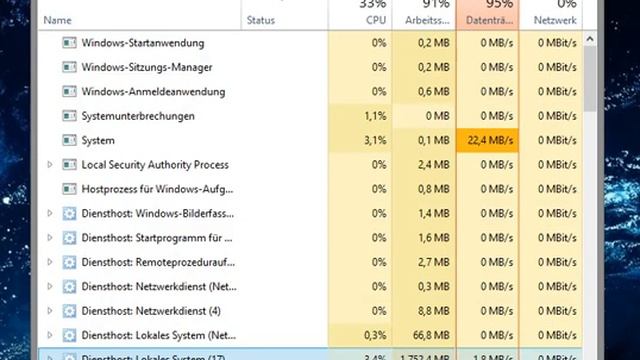
Task: Select Hostprozess für Windows-Aufg... name
Action: 158,189
